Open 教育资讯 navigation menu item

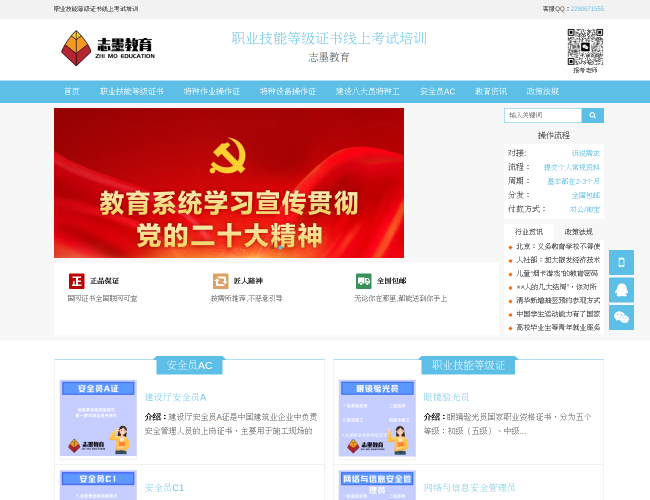pos(491,92)
